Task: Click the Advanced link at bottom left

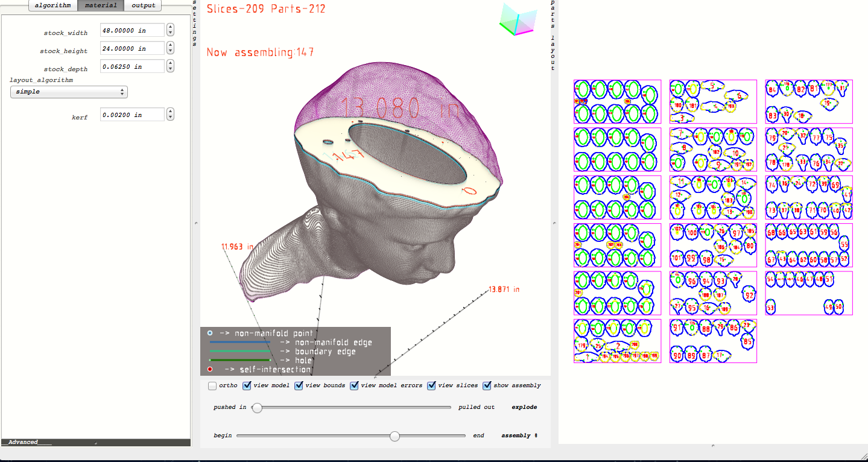Action: coord(24,441)
